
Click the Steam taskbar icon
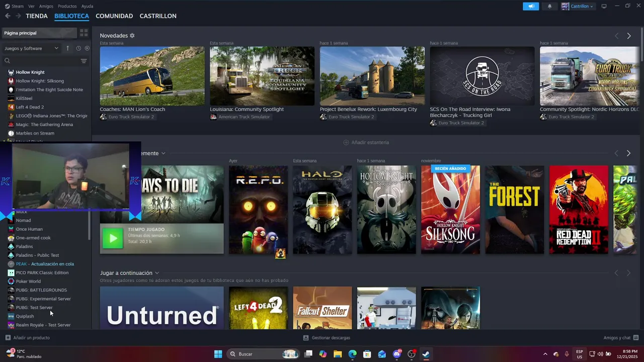(x=426, y=354)
